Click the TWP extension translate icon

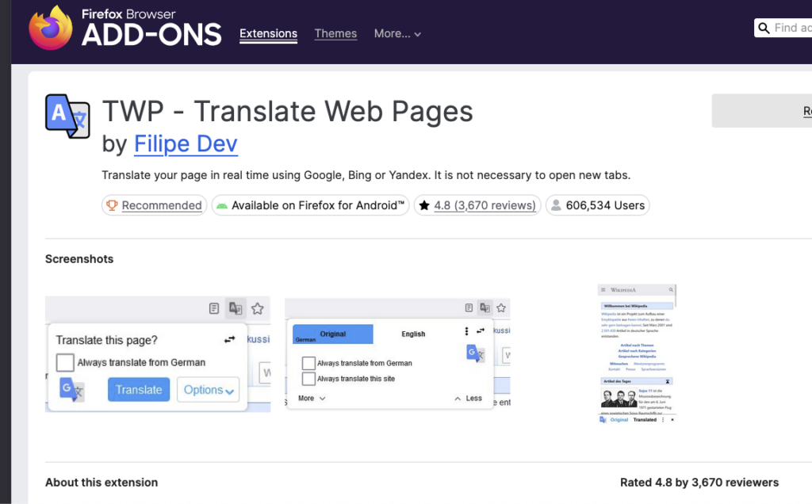[67, 116]
